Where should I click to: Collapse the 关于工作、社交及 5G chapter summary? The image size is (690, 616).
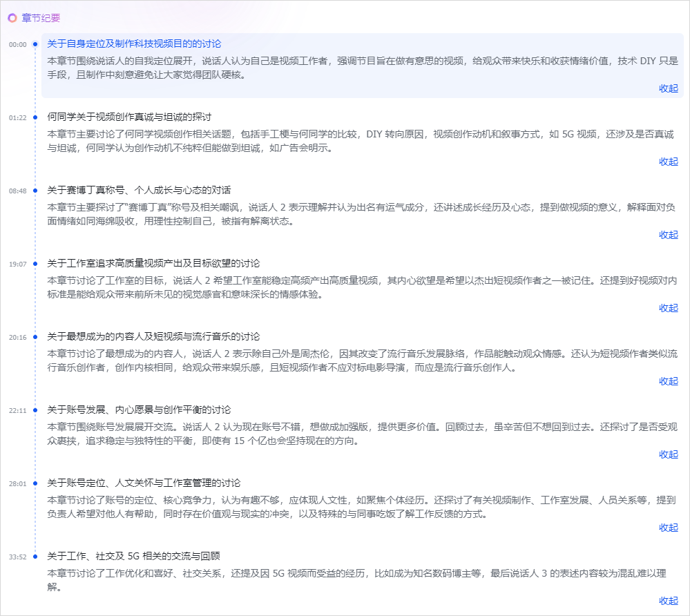(668, 601)
